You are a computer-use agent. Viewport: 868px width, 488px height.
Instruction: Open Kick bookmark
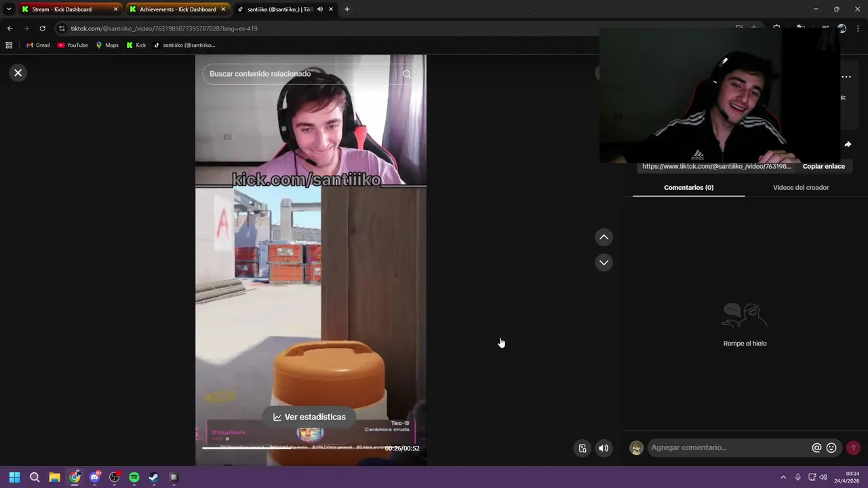point(136,45)
